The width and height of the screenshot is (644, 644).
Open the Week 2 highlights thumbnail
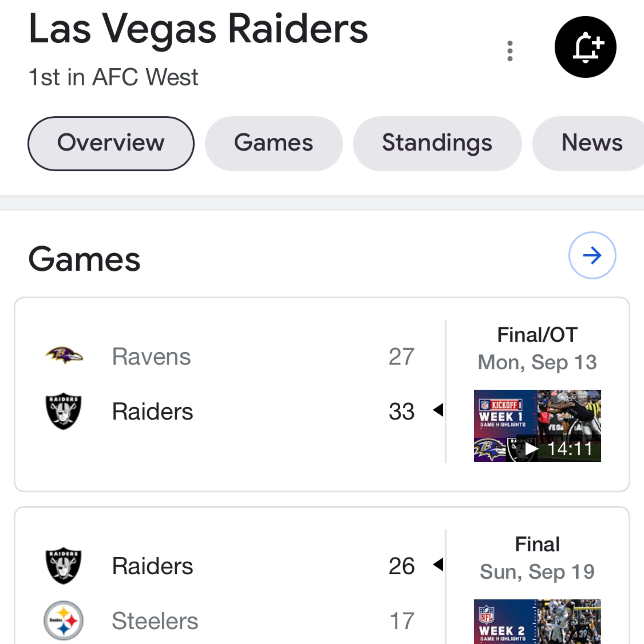(537, 621)
